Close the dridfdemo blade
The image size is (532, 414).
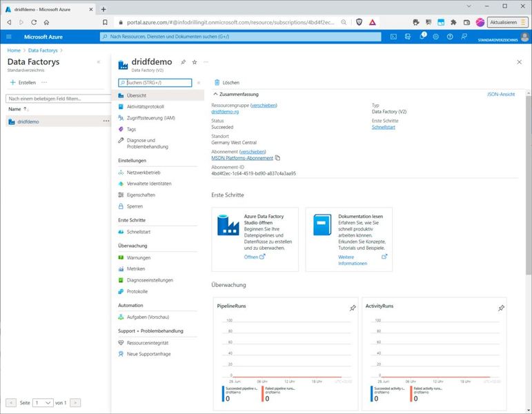tap(519, 62)
